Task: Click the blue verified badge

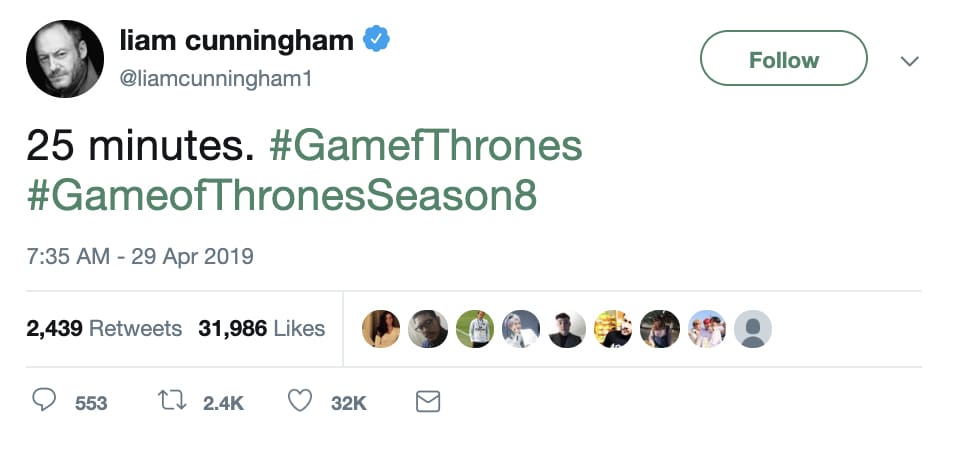Action: click(376, 41)
